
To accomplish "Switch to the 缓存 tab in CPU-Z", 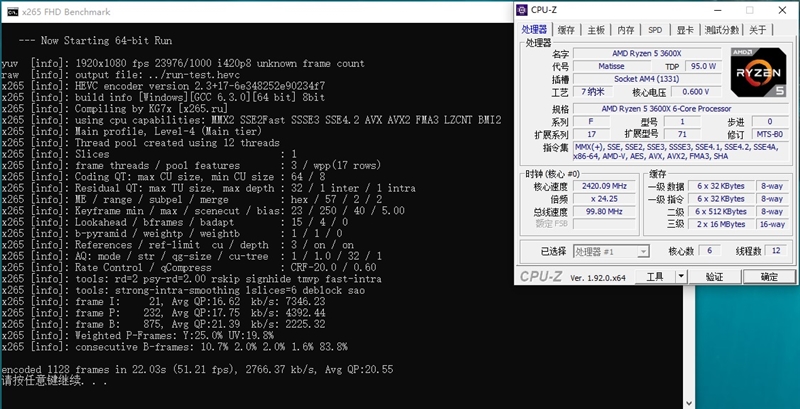I will [x=566, y=30].
